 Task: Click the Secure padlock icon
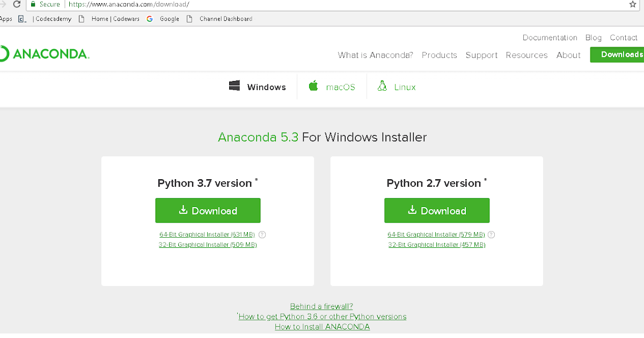34,4
